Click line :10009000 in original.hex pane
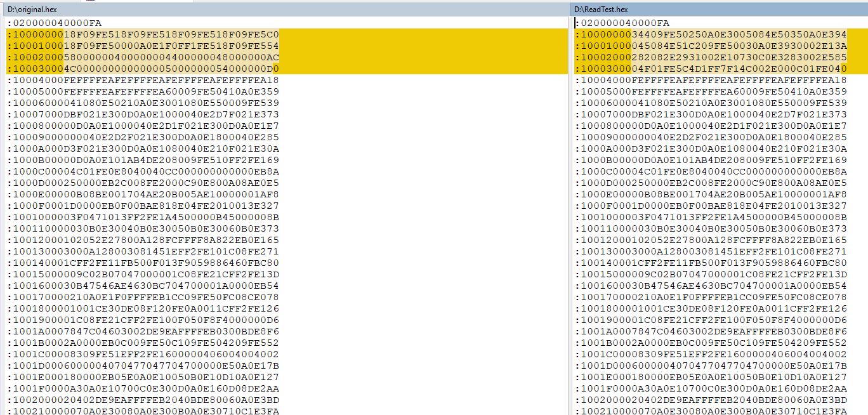The height and width of the screenshot is (415, 868). pyautogui.click(x=143, y=137)
